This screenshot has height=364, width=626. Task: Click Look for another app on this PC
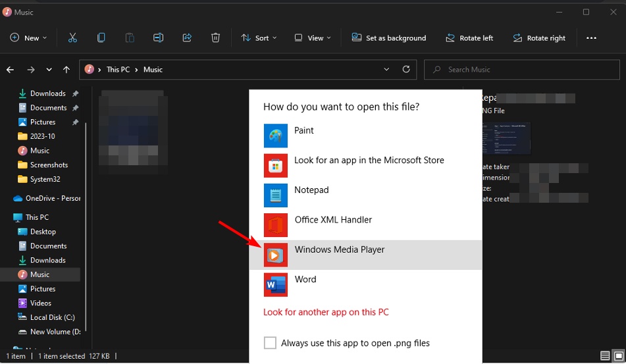click(x=326, y=312)
